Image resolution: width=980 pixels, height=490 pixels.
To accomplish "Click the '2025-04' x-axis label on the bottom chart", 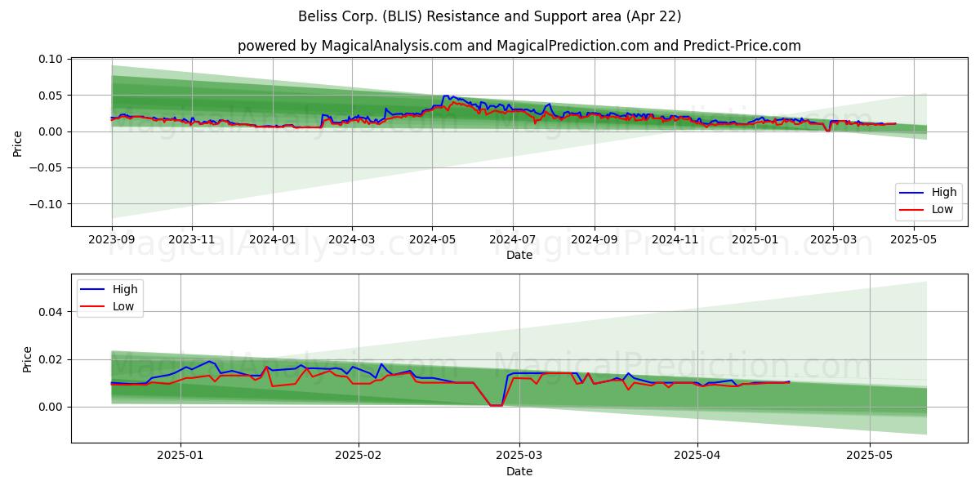I will pos(697,455).
